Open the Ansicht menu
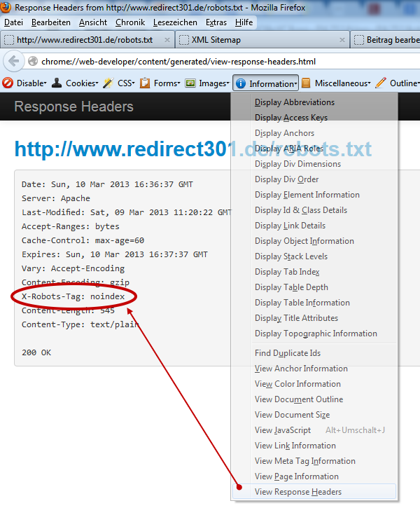The height and width of the screenshot is (508, 420). [x=93, y=22]
